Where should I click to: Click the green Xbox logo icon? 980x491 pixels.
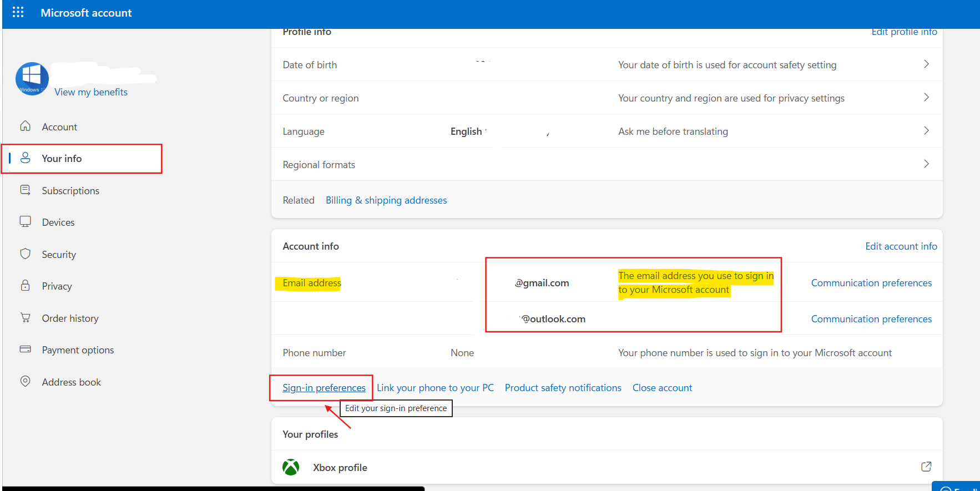click(x=291, y=467)
